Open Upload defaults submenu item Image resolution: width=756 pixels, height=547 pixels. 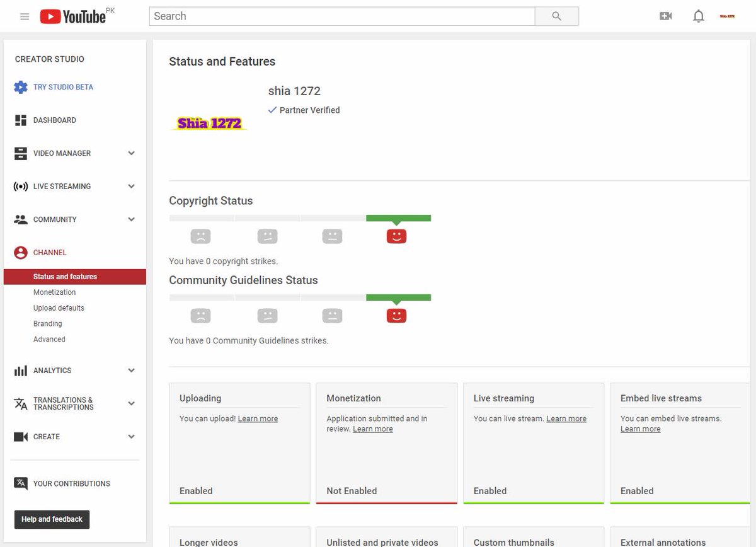(59, 308)
